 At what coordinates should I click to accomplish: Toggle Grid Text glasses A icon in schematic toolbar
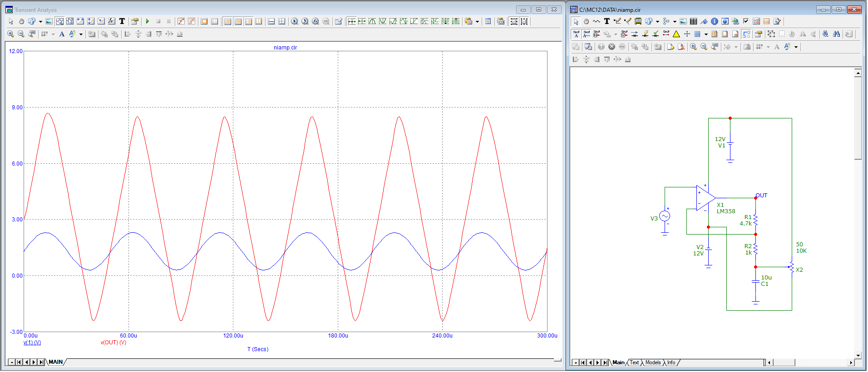576,34
